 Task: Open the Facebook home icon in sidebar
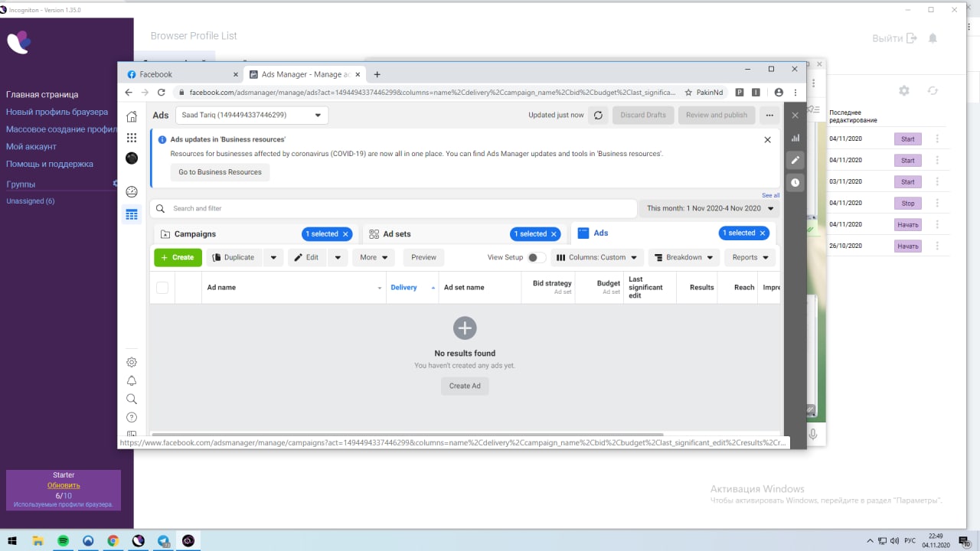coord(132,116)
